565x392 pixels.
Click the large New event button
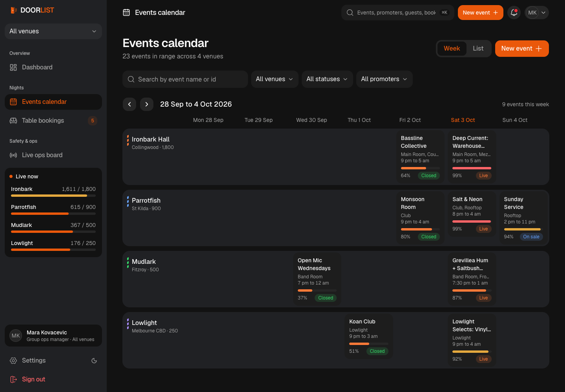pyautogui.click(x=522, y=49)
